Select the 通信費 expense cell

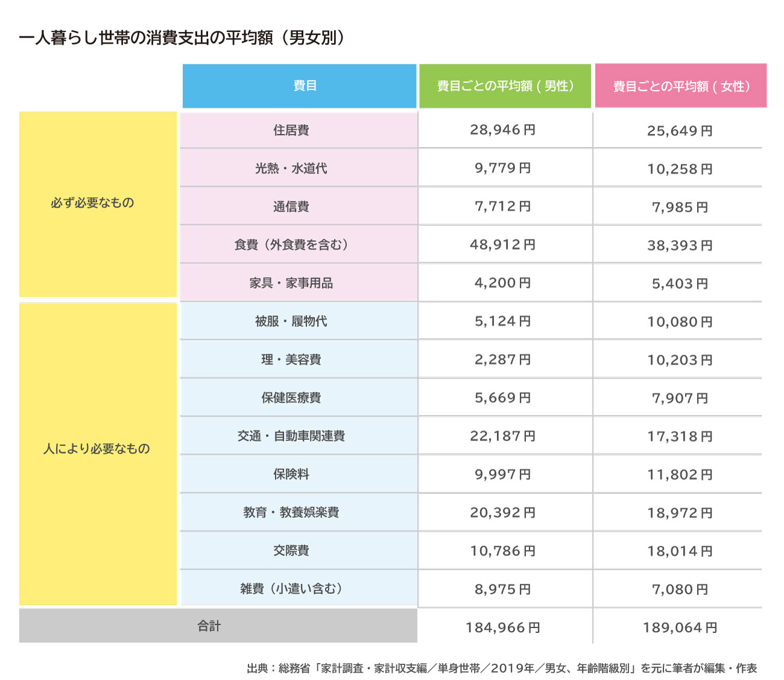click(291, 206)
